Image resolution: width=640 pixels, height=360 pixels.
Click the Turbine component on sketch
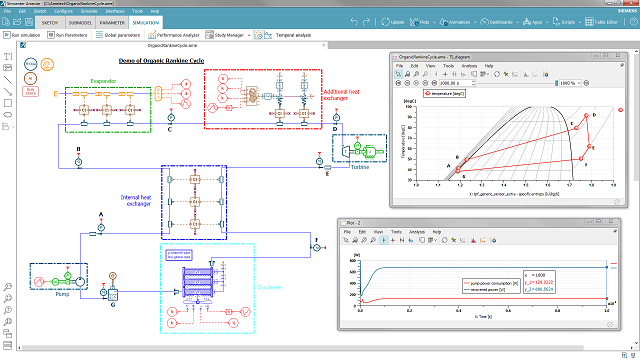[346, 151]
